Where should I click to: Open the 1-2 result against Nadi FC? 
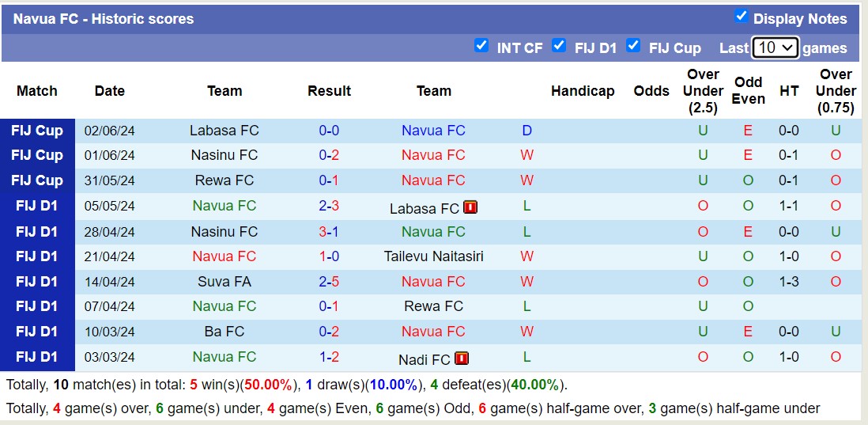[329, 357]
